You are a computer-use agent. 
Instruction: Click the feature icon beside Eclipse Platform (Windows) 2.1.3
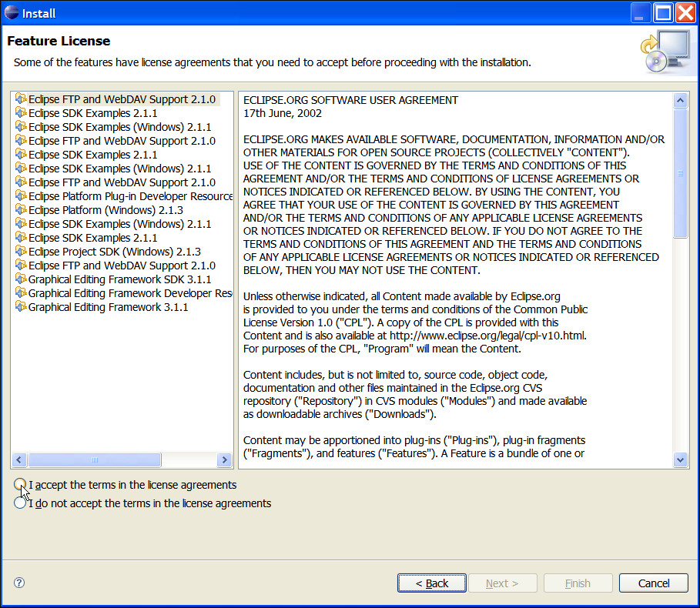(x=21, y=209)
